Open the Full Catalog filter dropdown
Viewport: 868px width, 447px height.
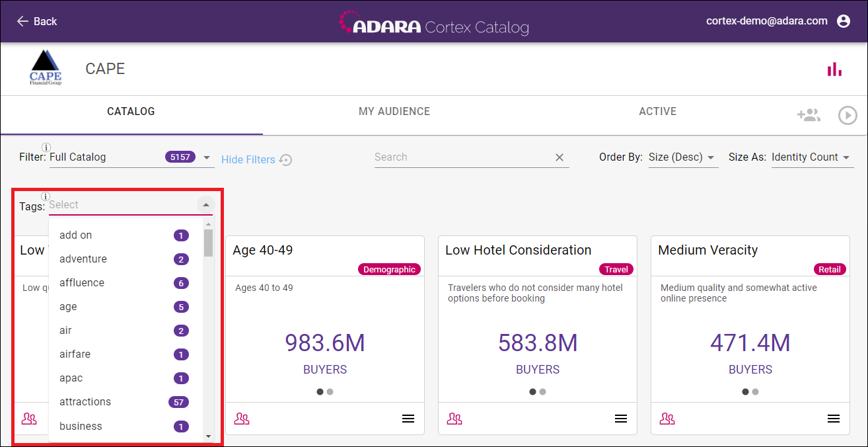(x=131, y=157)
